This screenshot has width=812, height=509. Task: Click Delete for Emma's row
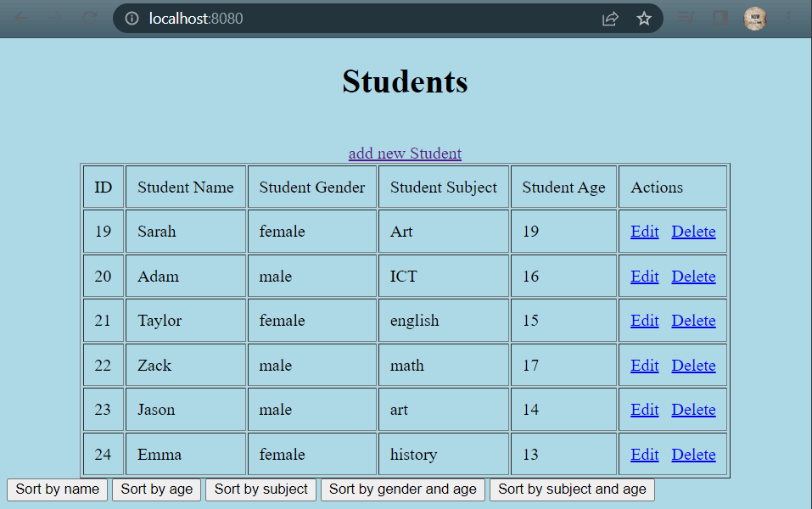[693, 454]
